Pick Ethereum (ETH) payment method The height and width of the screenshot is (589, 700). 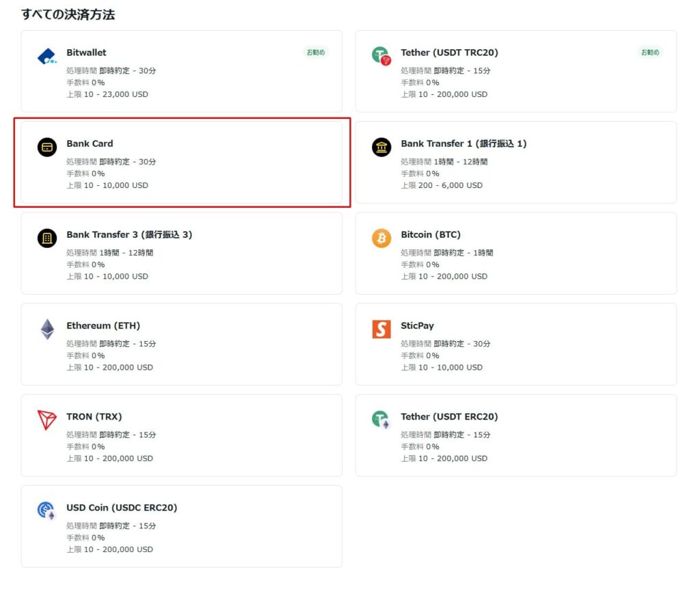pyautogui.click(x=103, y=326)
